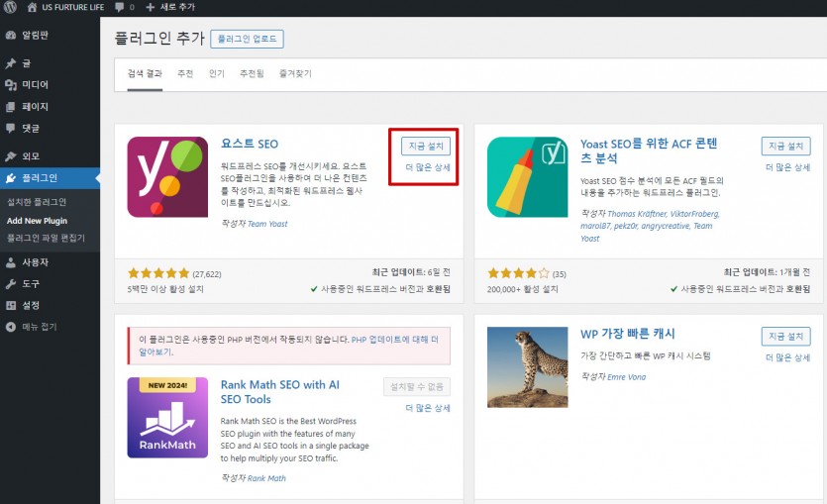Viewport: 827px width, 504px height.
Task: Switch to the 즐겨찾기 tab
Action: pos(295,74)
